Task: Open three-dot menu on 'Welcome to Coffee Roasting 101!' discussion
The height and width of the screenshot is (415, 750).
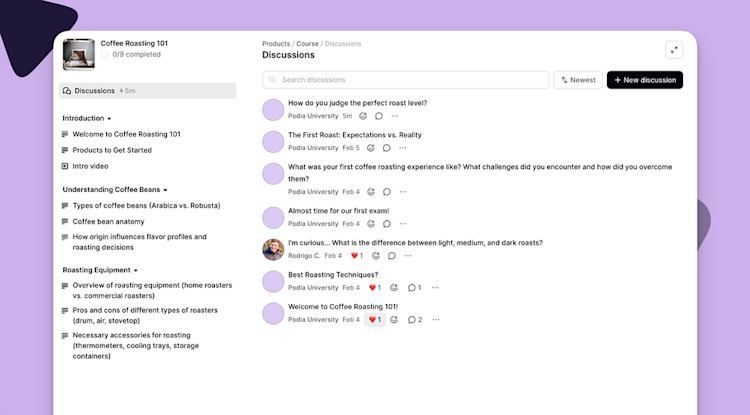Action: pyautogui.click(x=436, y=320)
